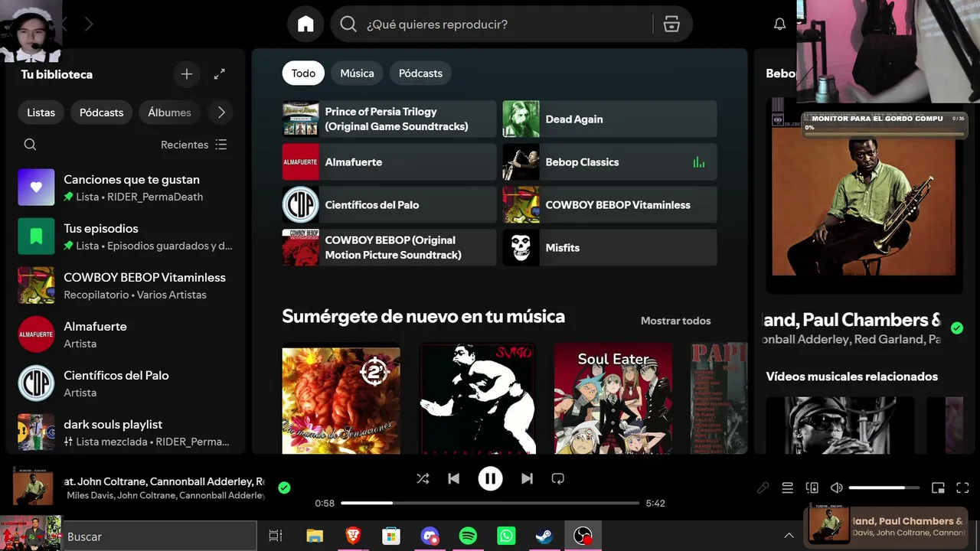Image resolution: width=980 pixels, height=551 pixels.
Task: Open COWBOY BEBOP Vitaminless in library sidebar
Action: click(126, 285)
